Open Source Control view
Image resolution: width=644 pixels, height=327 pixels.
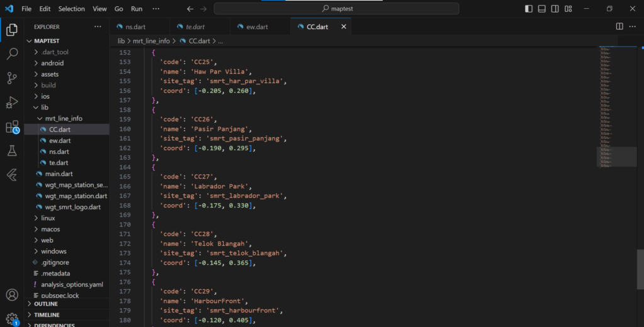[x=12, y=78]
